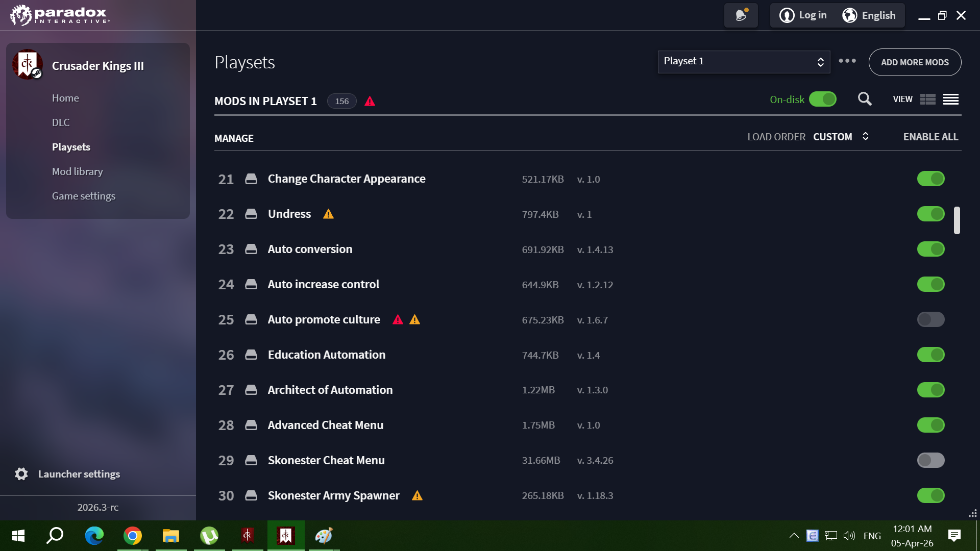Open the English language selector
Viewport: 980px width, 551px height.
point(869,15)
